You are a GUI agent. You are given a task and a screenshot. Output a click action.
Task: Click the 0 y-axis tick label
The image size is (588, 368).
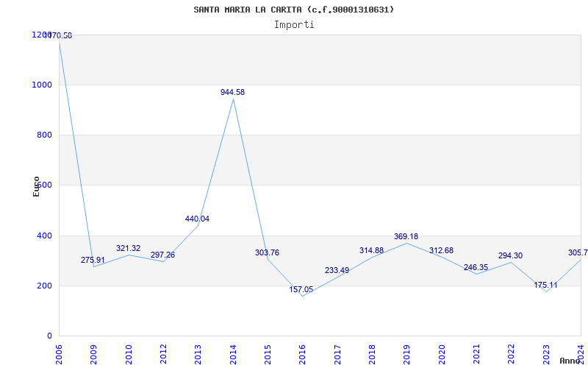coord(49,336)
